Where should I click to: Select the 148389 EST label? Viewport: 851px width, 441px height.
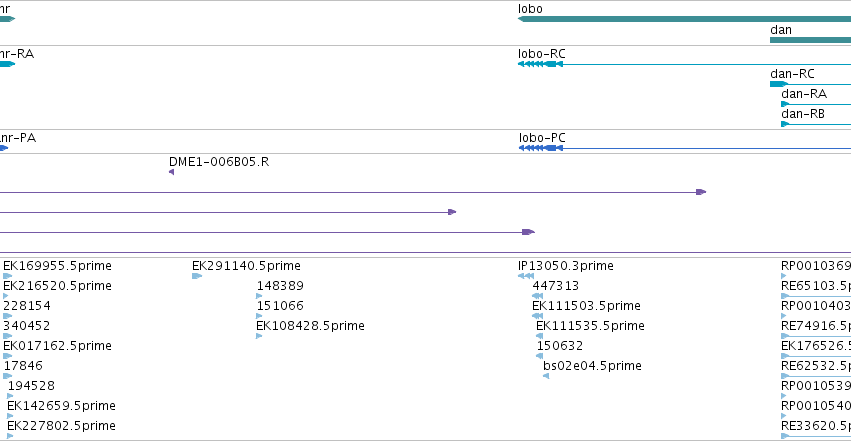tap(280, 286)
